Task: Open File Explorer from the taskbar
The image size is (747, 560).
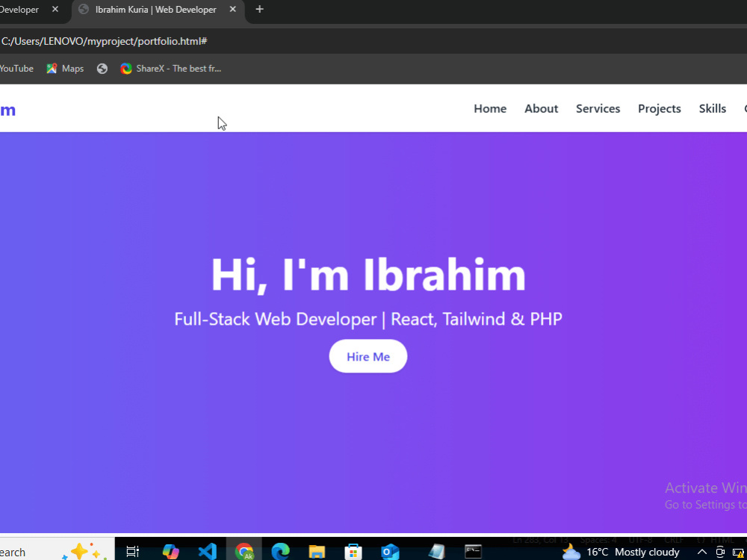Action: coord(317,552)
